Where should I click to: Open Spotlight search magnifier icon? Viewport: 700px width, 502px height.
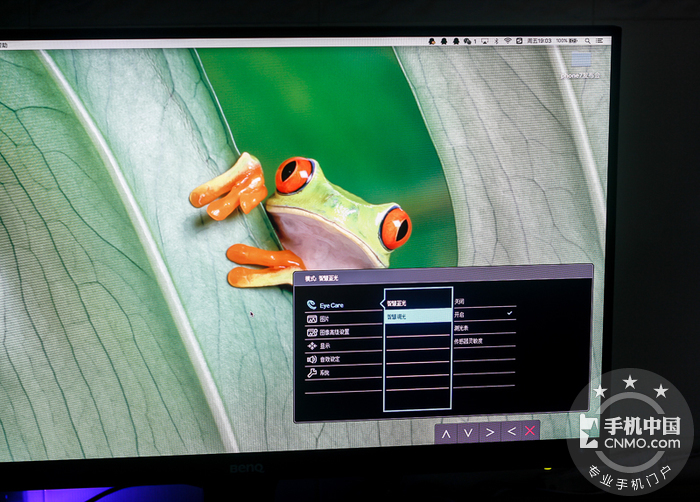tap(588, 41)
